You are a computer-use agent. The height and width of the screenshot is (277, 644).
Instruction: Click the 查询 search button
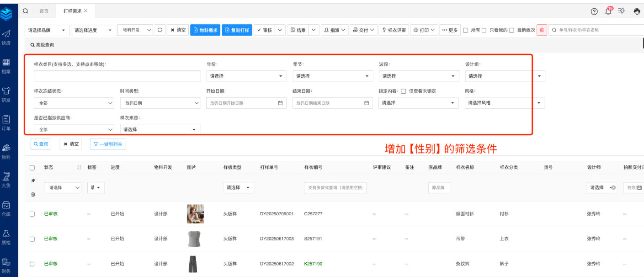(41, 144)
